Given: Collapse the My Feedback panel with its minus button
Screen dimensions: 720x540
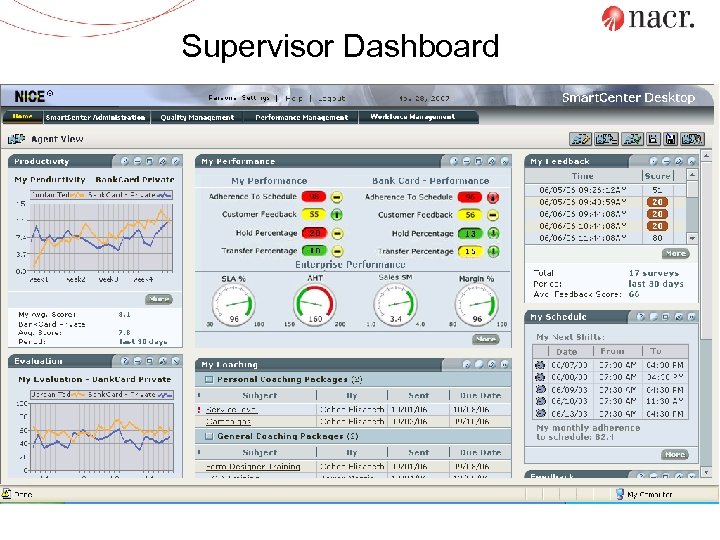Looking at the screenshot, I should tap(666, 161).
